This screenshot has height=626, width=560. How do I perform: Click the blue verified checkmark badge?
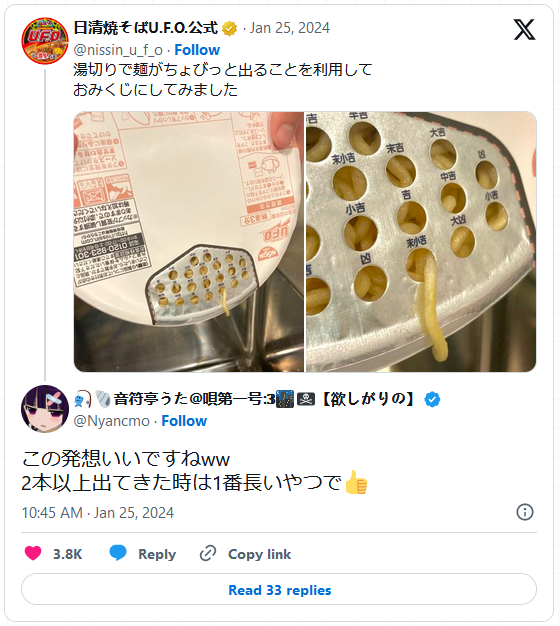coord(432,399)
